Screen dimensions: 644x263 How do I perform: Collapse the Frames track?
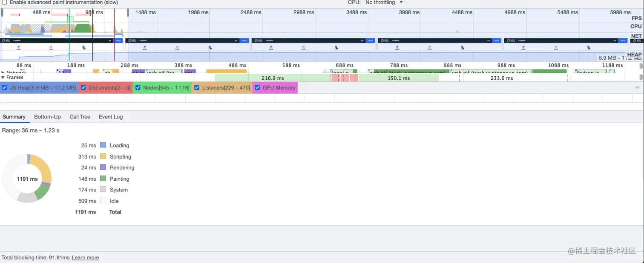pos(3,78)
